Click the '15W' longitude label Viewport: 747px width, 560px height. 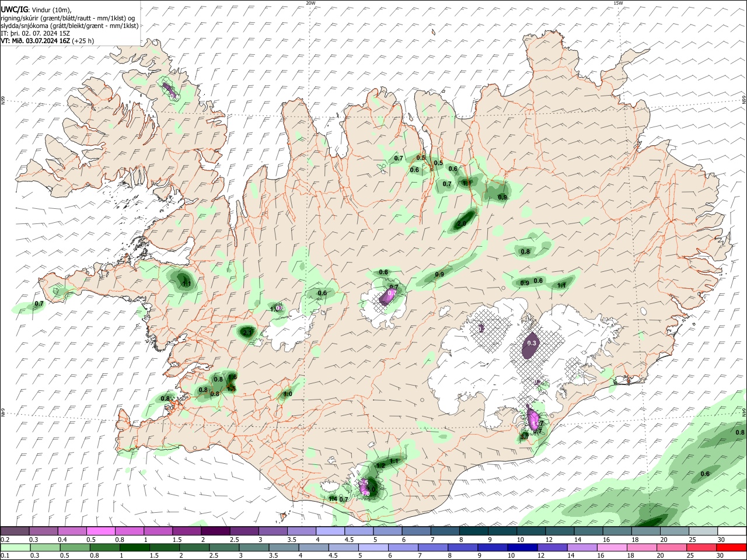[x=618, y=3]
